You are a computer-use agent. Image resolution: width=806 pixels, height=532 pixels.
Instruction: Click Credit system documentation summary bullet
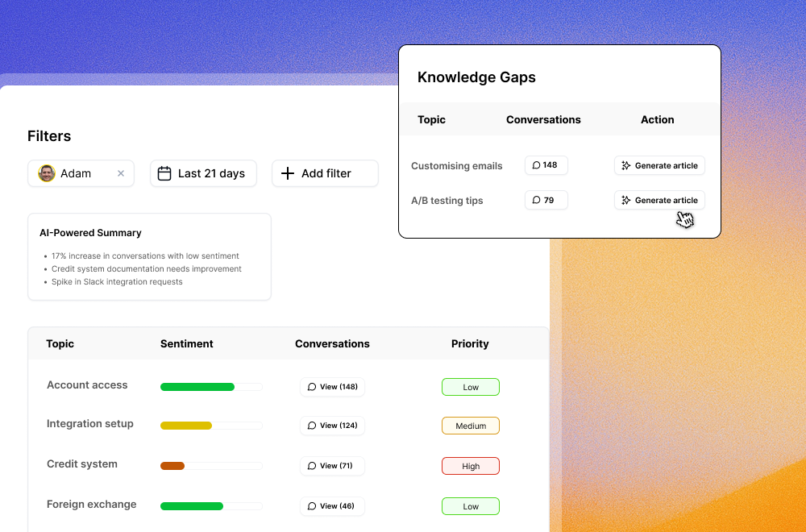click(147, 269)
